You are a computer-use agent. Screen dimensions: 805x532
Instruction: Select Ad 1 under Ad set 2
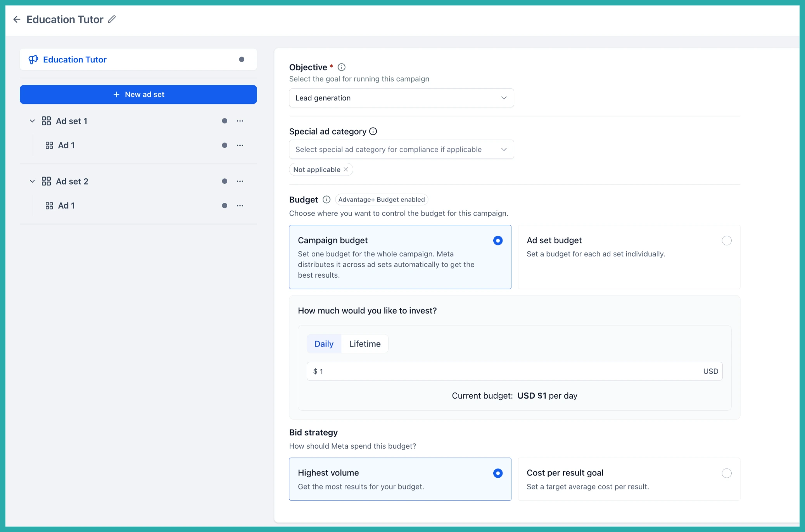point(66,206)
